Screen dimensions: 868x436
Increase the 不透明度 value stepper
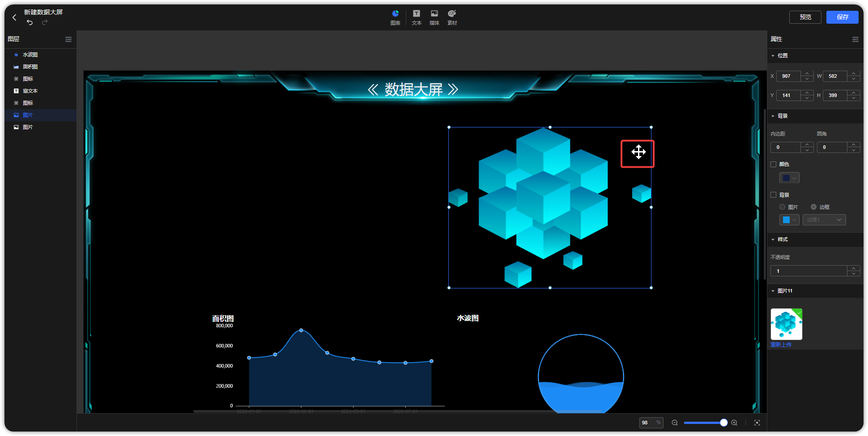tap(854, 268)
